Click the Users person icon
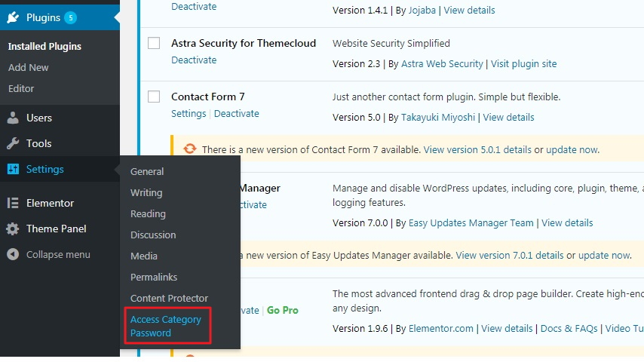Screen dimensions: 644x362 click(x=13, y=118)
